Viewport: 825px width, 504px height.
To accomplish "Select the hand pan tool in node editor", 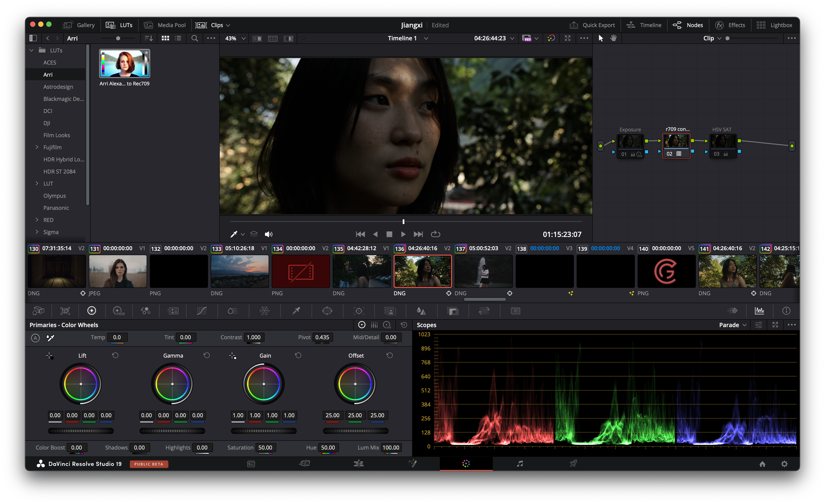I will [613, 38].
